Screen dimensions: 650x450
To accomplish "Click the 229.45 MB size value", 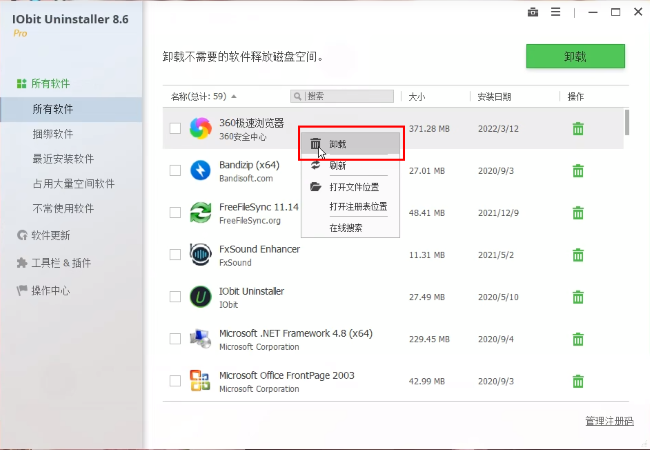I will [429, 339].
